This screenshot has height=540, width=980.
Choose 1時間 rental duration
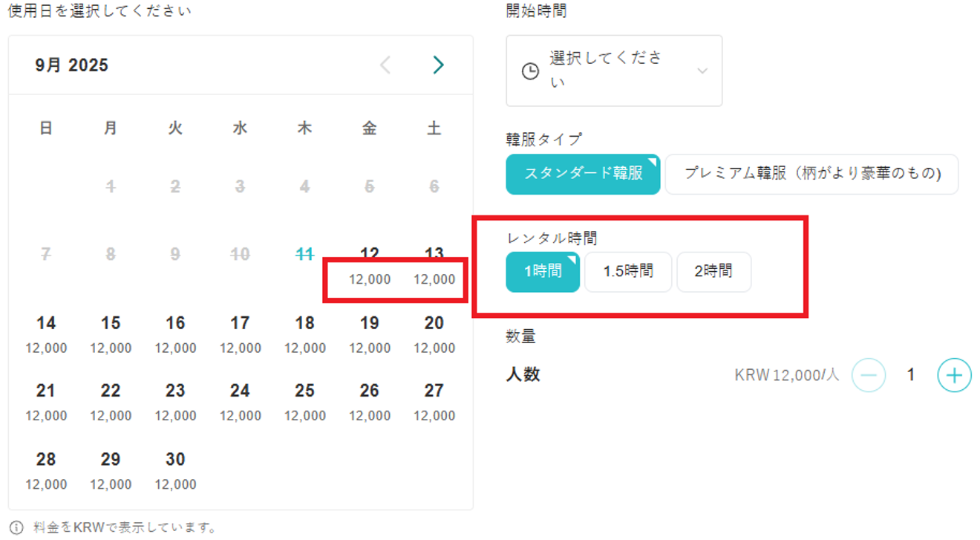[x=543, y=272]
